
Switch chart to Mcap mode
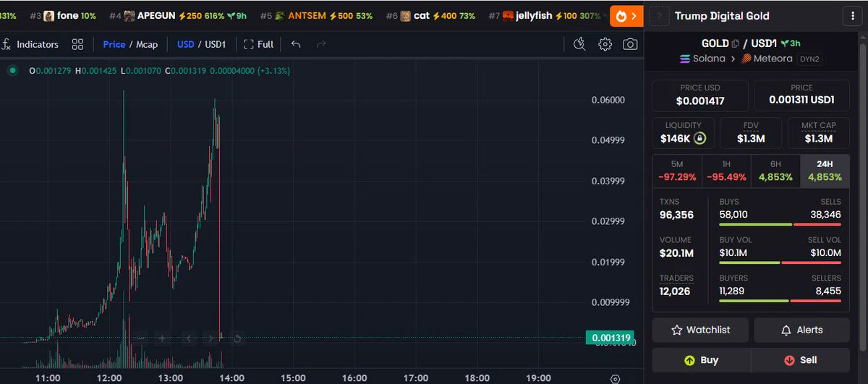(x=147, y=44)
